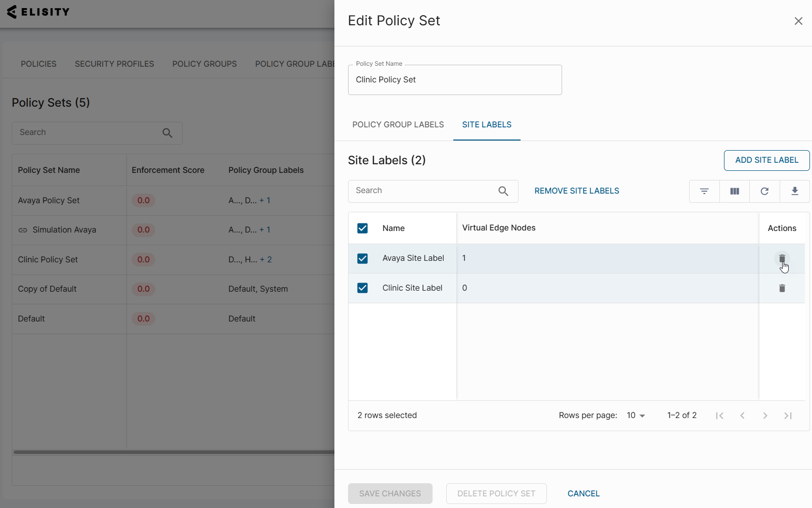The image size is (812, 508).
Task: Switch to the Policy Group Labels tab
Action: (398, 125)
